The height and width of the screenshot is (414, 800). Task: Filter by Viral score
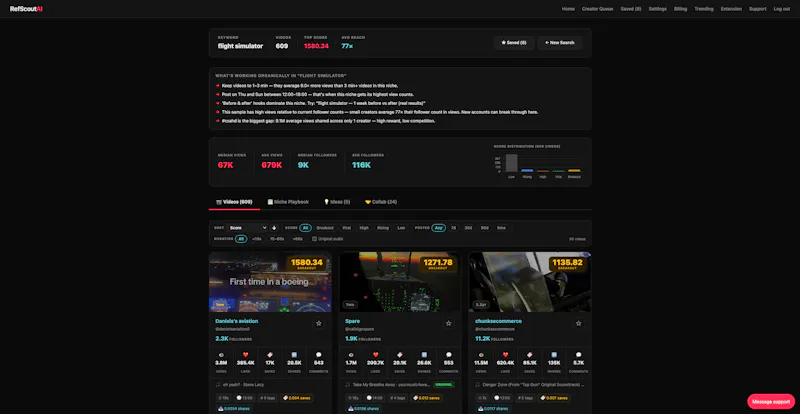(346, 228)
